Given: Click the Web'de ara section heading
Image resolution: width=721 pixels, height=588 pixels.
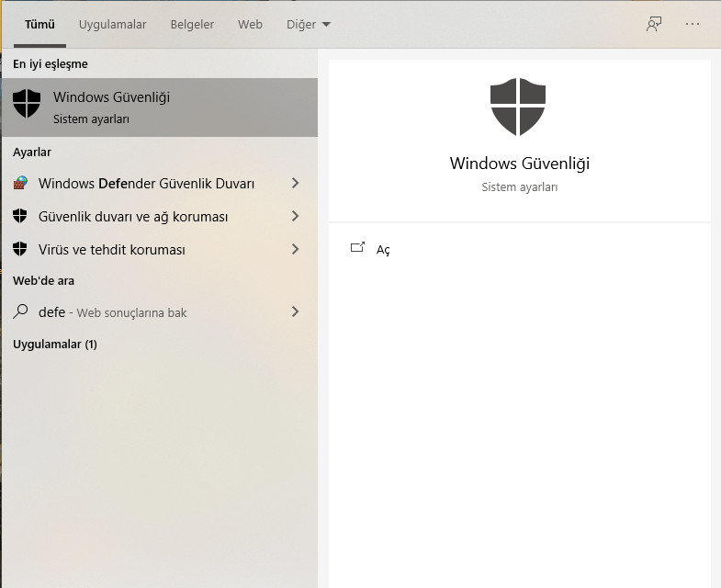Looking at the screenshot, I should coord(43,280).
